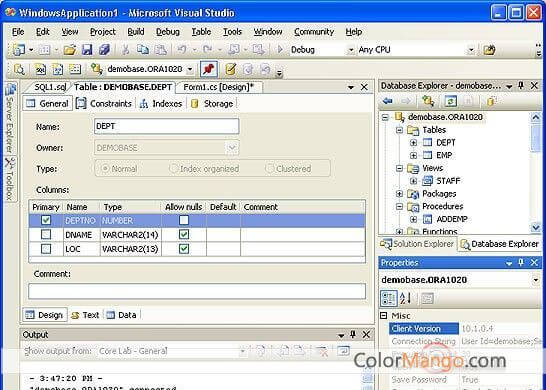Viewport: 546px width, 390px height.
Task: Pin the Output panel
Action: tap(353, 334)
